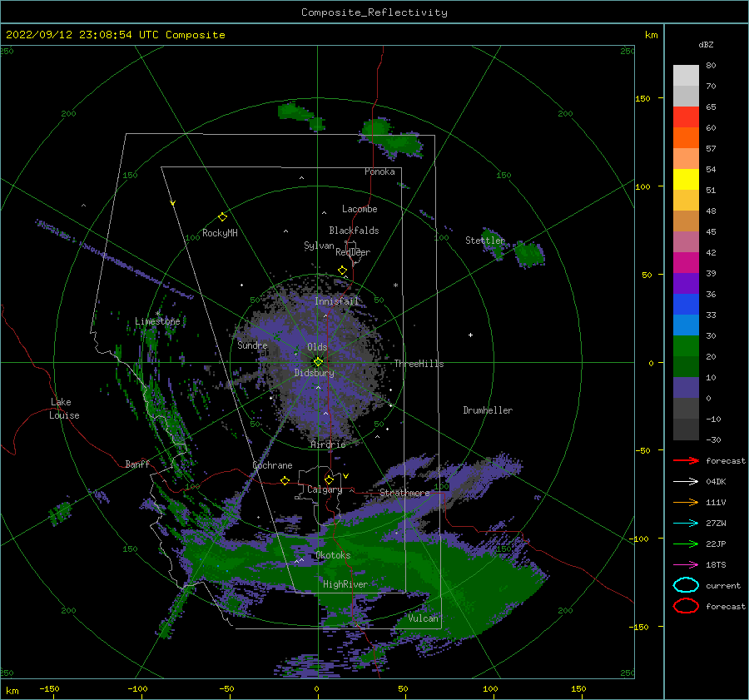Click the dBZ legend heading
The width and height of the screenshot is (749, 700).
[706, 45]
